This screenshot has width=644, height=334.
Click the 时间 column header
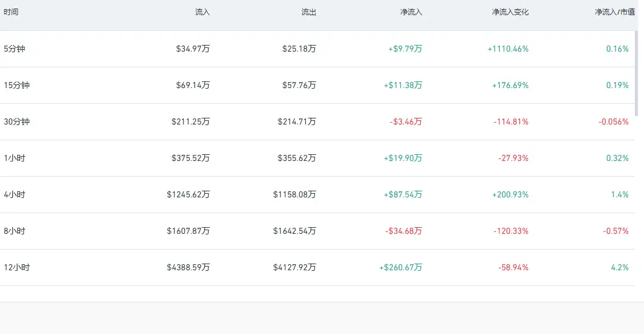coord(11,12)
